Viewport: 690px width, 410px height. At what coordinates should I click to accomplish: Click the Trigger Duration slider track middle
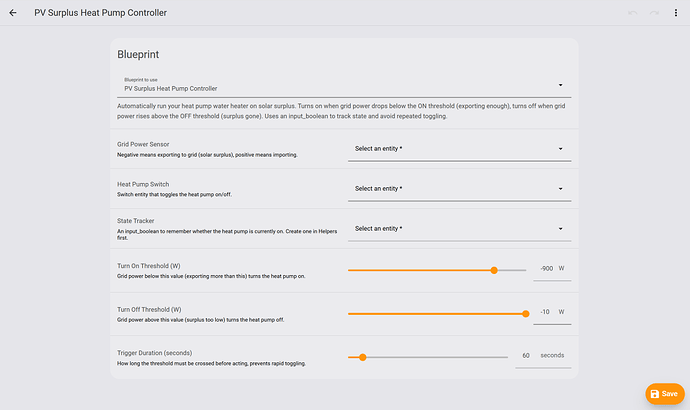(428, 357)
